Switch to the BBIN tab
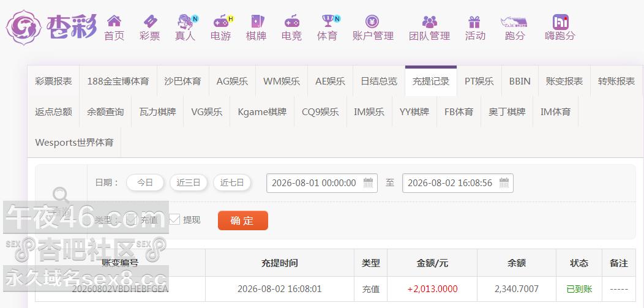The height and width of the screenshot is (308, 644). point(520,81)
